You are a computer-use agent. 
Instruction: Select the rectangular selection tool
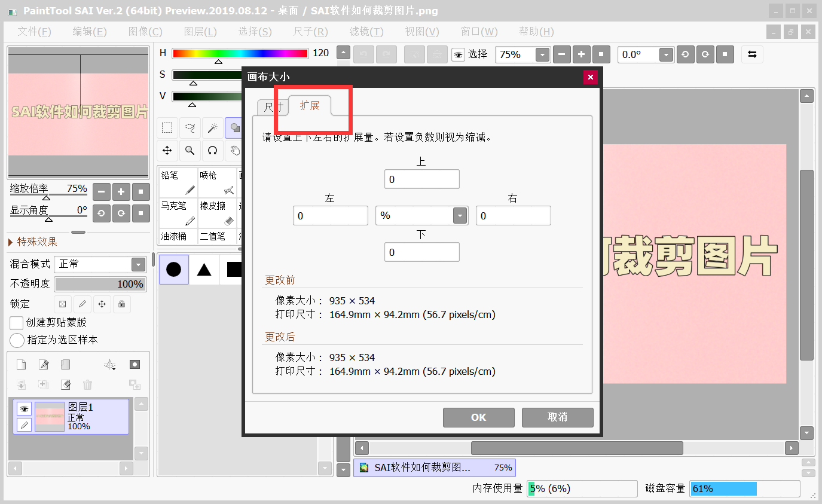[x=167, y=127]
